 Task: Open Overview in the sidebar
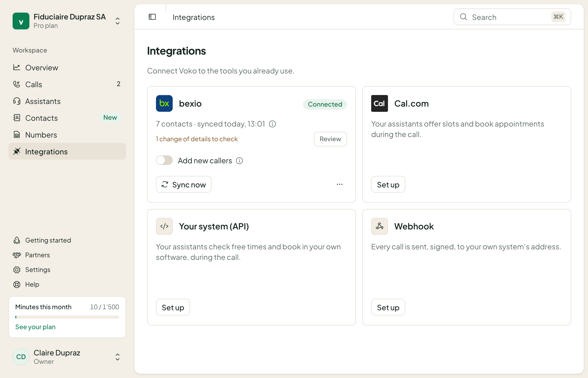pyautogui.click(x=67, y=68)
